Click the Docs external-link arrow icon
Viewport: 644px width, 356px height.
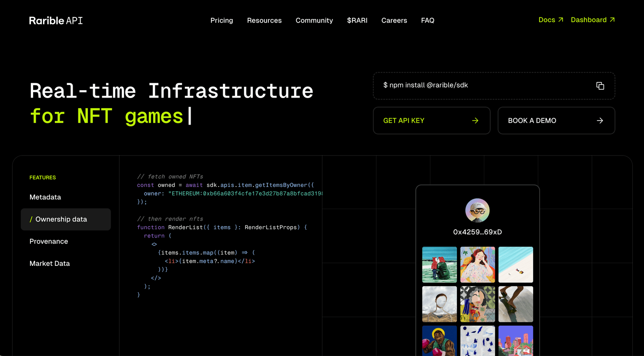coord(560,20)
